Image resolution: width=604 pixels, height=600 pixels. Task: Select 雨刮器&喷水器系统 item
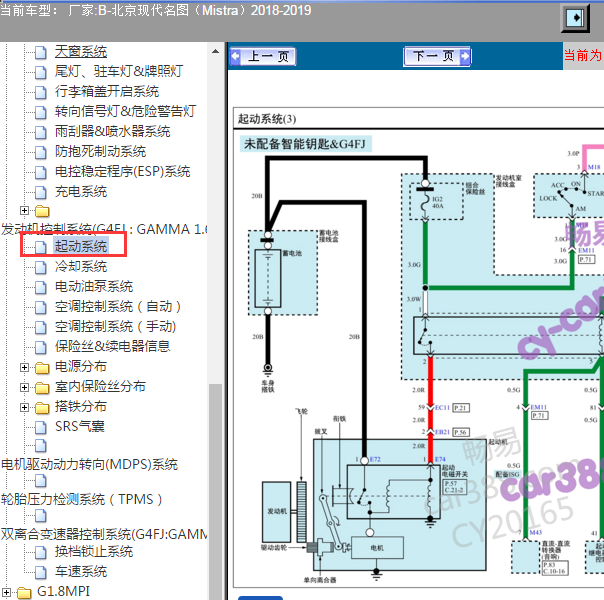point(112,132)
